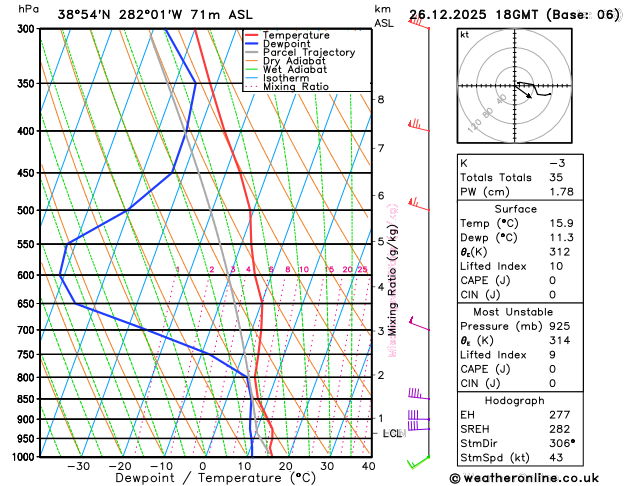629x486 pixels.
Task: Click the mixing ratio 10 line label
Action: tap(304, 269)
